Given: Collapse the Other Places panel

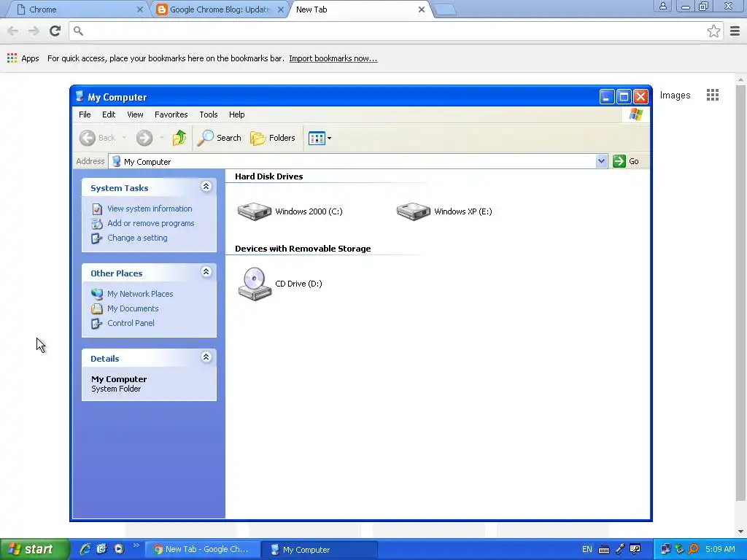Looking at the screenshot, I should 206,271.
